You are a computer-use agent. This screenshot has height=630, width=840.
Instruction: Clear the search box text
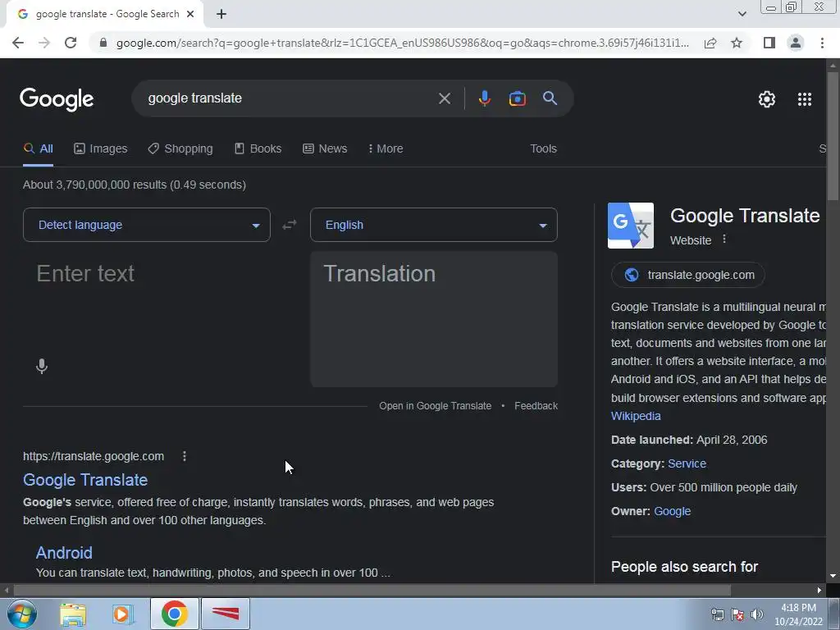[x=444, y=98]
